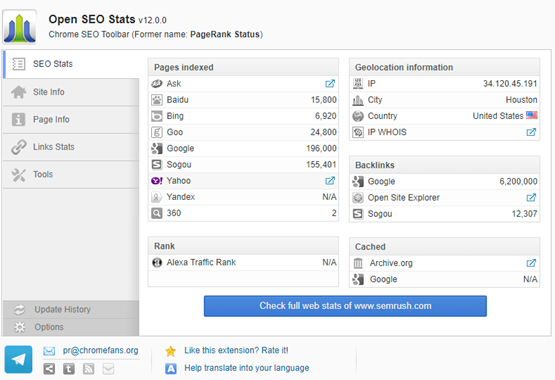Image resolution: width=555 pixels, height=380 pixels.
Task: Click the city value Houston
Action: (x=521, y=100)
